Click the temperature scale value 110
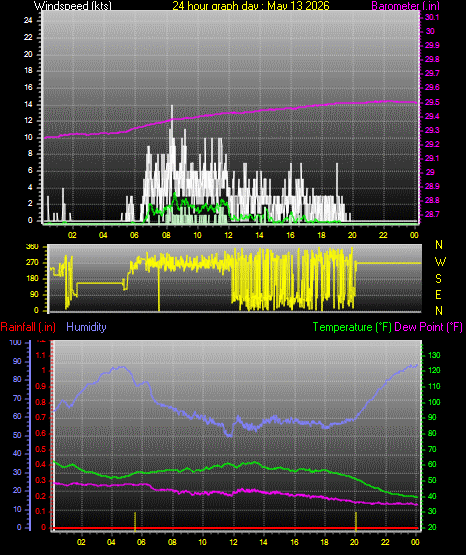This screenshot has width=466, height=555. click(434, 386)
